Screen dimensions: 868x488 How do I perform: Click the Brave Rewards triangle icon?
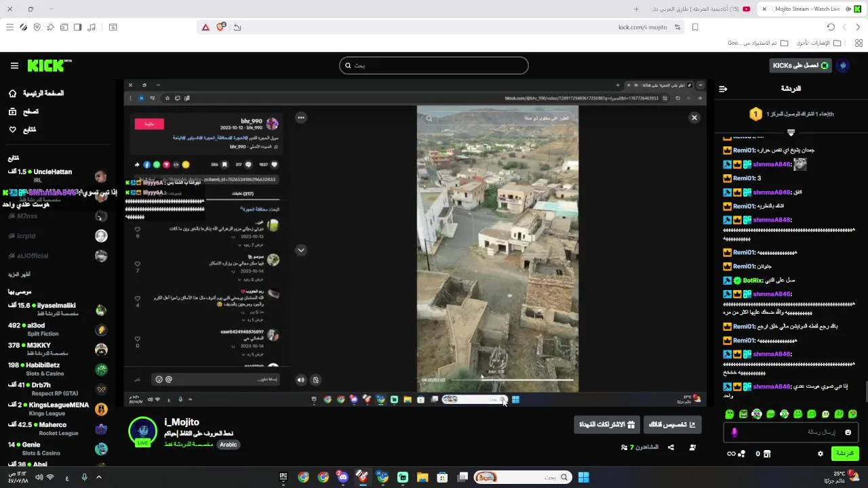[205, 27]
